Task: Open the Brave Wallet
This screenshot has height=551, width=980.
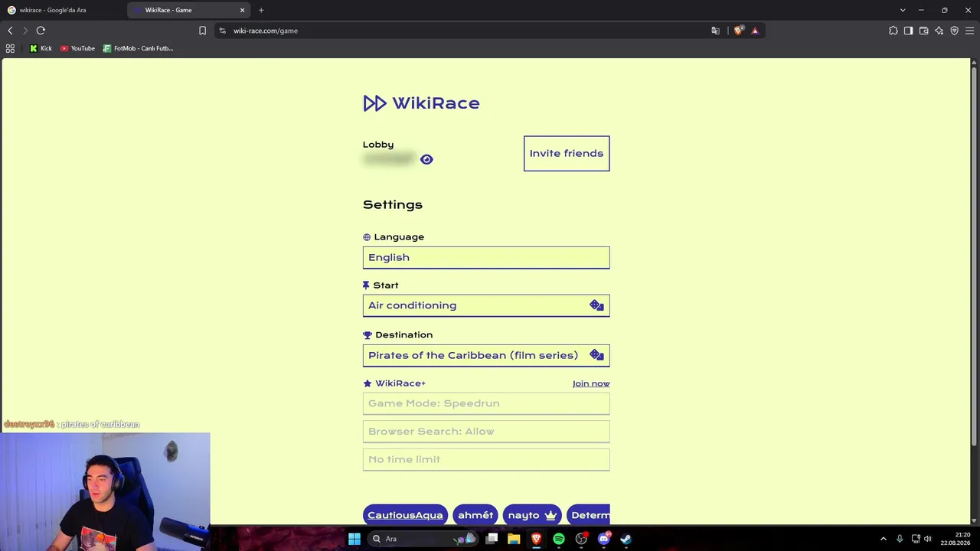Action: tap(923, 31)
